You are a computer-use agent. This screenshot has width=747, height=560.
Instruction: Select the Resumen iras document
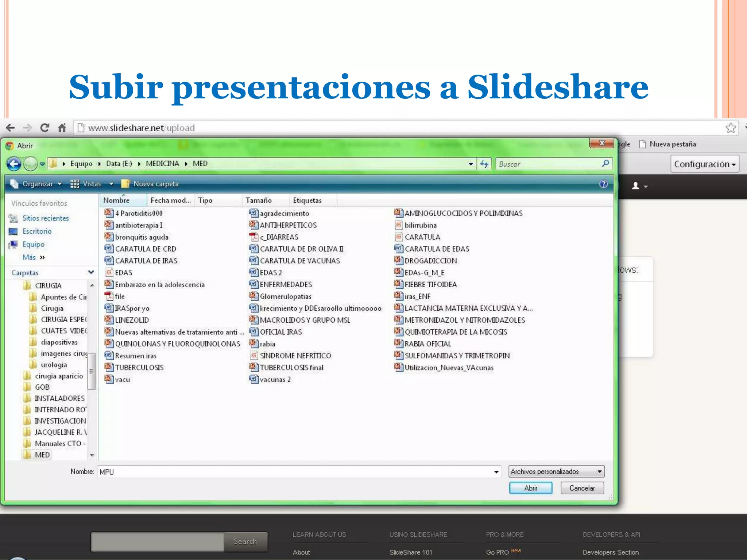point(135,355)
